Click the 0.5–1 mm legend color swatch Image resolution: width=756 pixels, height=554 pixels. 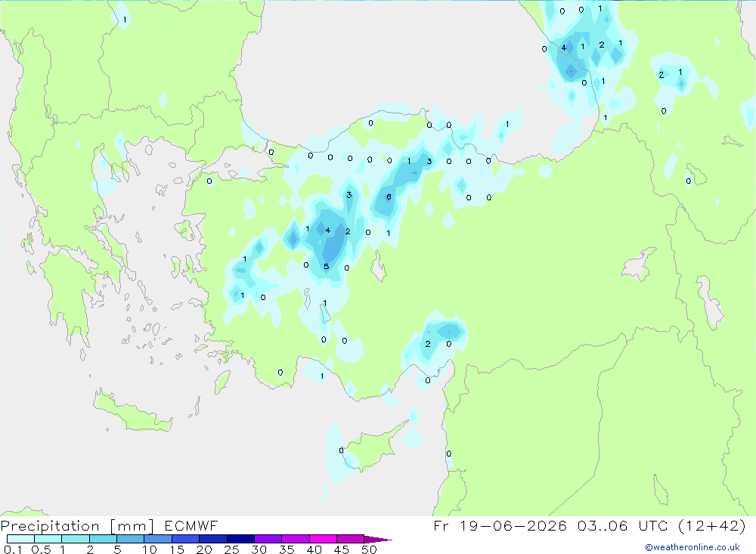(48, 539)
